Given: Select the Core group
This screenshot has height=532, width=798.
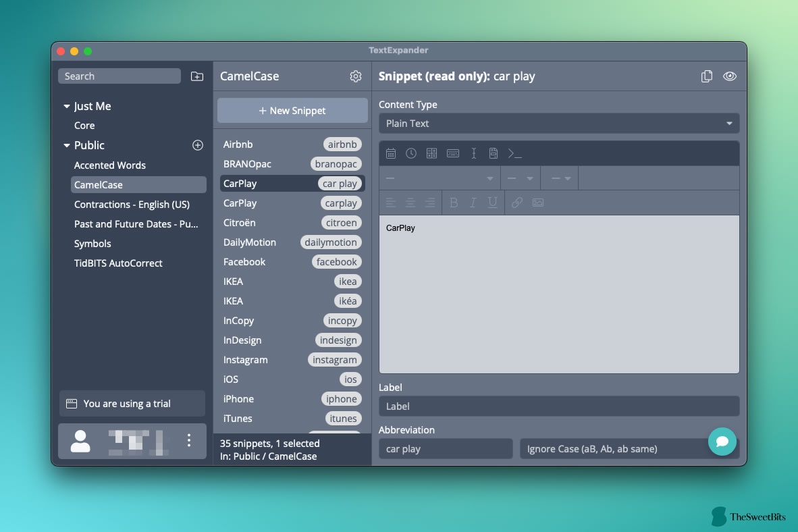Looking at the screenshot, I should (x=84, y=126).
